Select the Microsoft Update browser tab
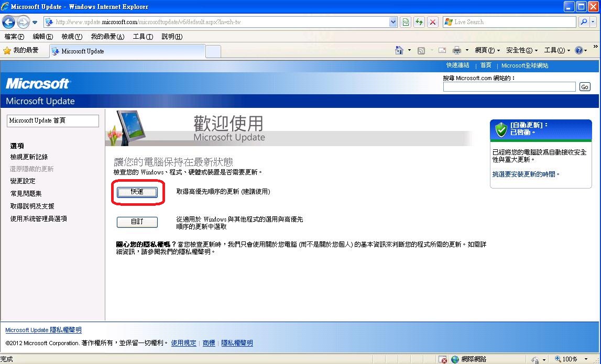The image size is (601, 364). pos(127,51)
